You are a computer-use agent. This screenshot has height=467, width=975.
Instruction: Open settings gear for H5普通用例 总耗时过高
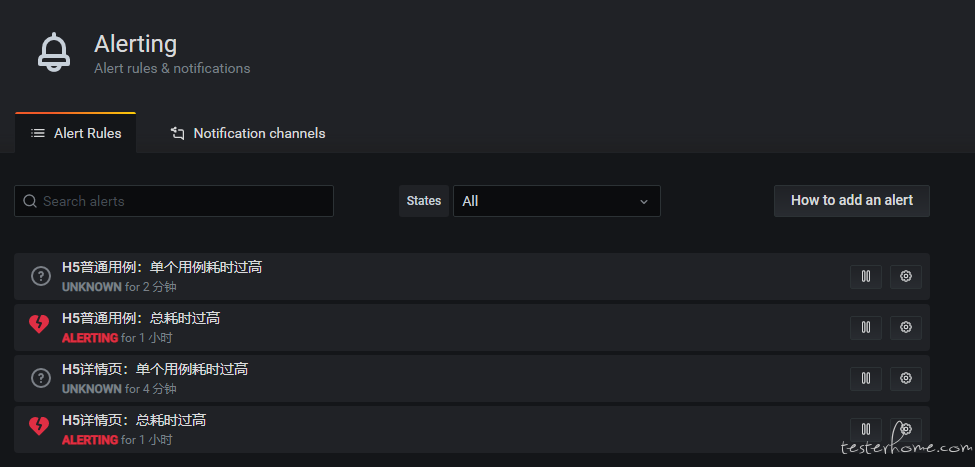(906, 328)
